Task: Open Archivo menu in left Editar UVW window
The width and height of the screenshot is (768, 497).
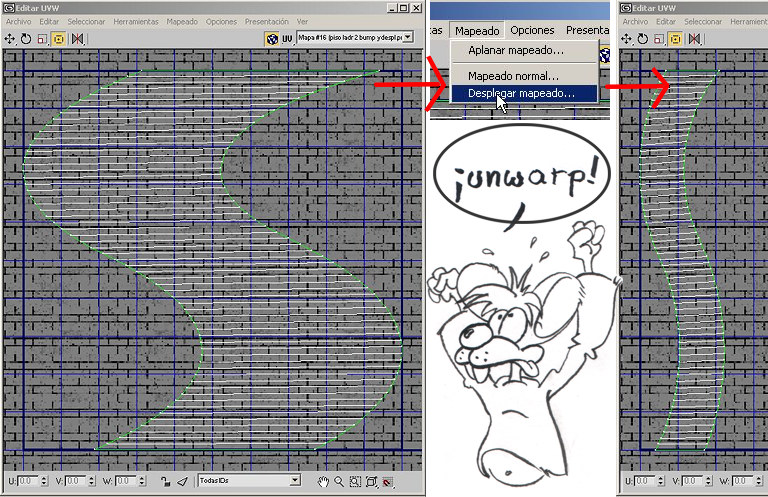Action: 19,22
